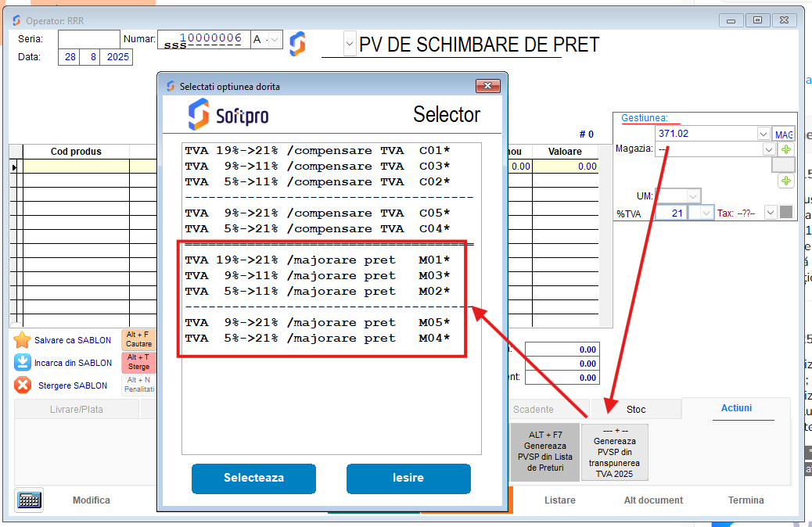Select the TVA 19%->21% majorare pret list entry

click(313, 259)
